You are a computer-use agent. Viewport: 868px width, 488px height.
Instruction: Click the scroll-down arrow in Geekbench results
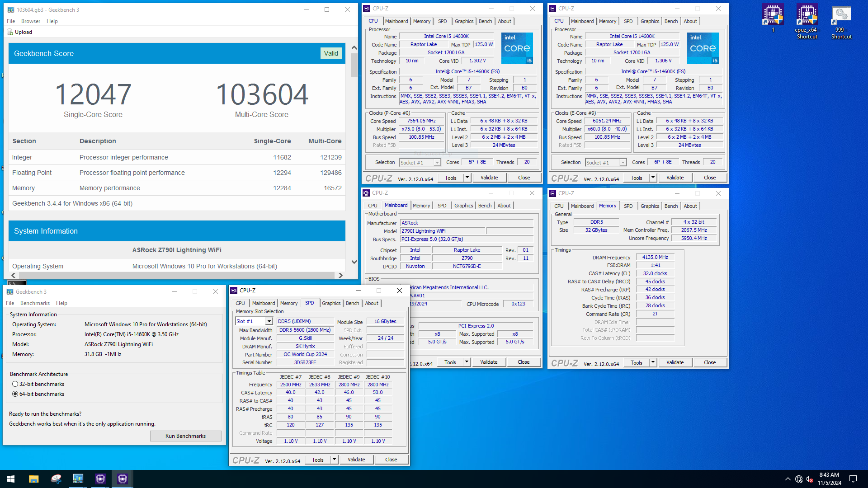[354, 262]
